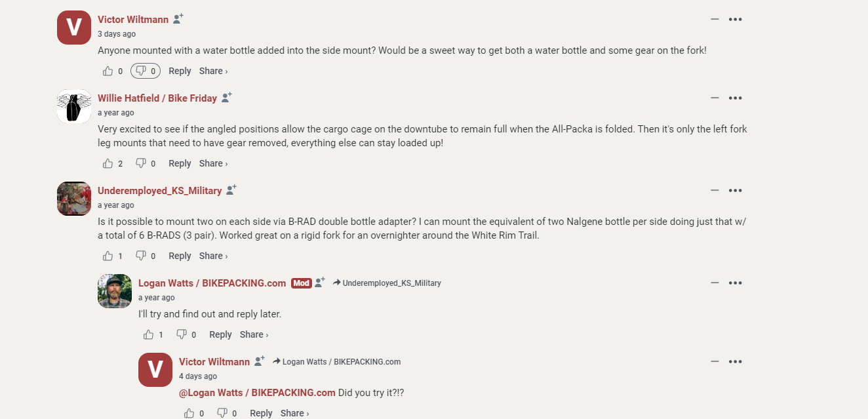Upvote Victor Wiltmann's water bottle comment
Viewport: 868px width, 419px height.
[108, 71]
